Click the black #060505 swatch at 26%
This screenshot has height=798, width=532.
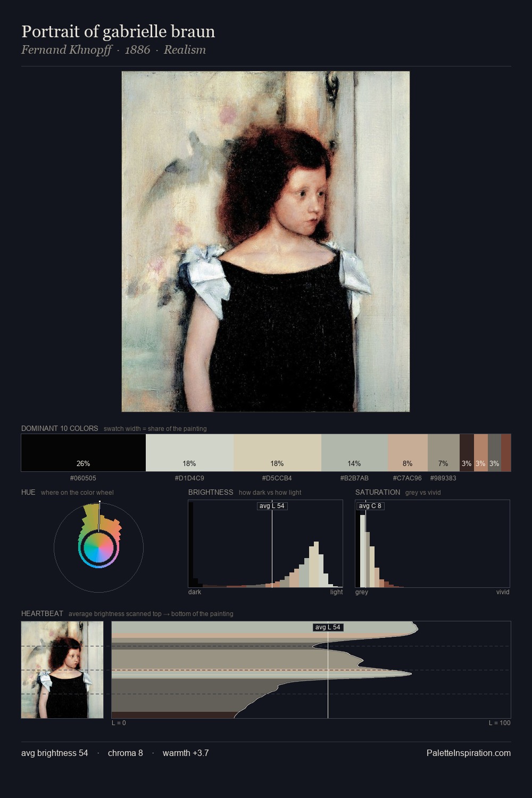point(84,453)
